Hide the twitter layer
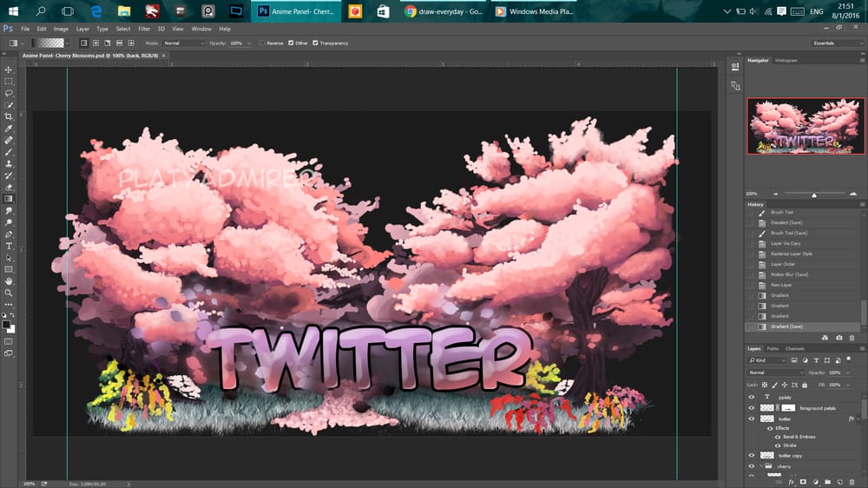The image size is (868, 488). coord(751,419)
